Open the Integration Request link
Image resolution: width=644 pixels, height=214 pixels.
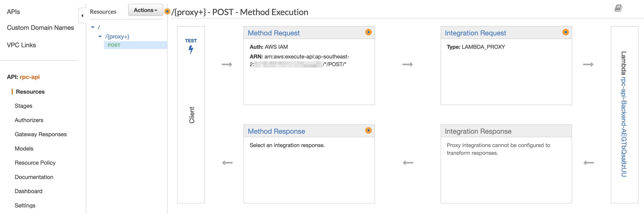(x=475, y=33)
